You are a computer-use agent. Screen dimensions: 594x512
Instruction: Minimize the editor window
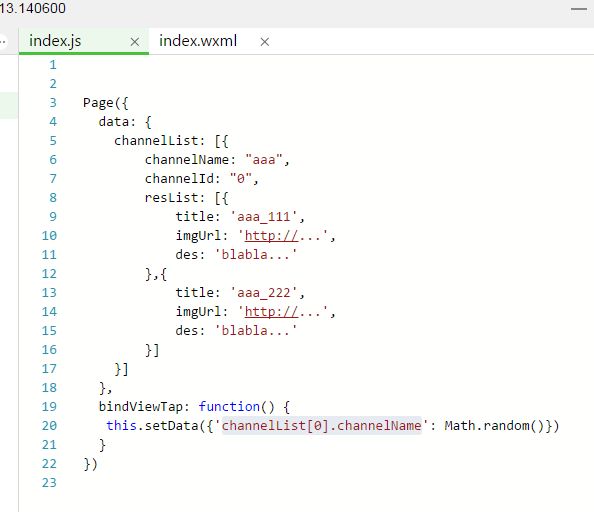tap(578, 9)
